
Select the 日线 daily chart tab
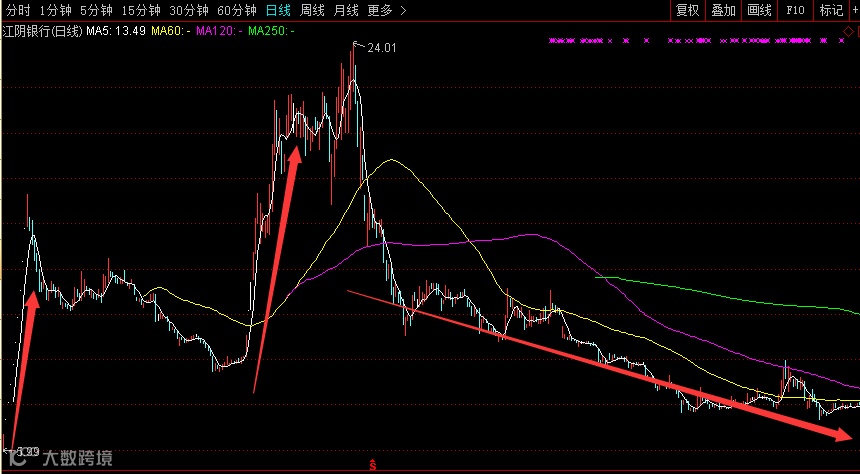pos(278,10)
